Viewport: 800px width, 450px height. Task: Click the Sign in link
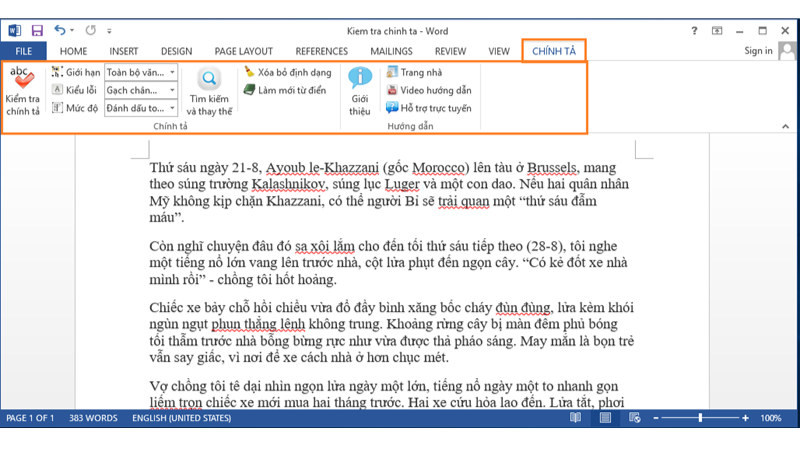(757, 51)
